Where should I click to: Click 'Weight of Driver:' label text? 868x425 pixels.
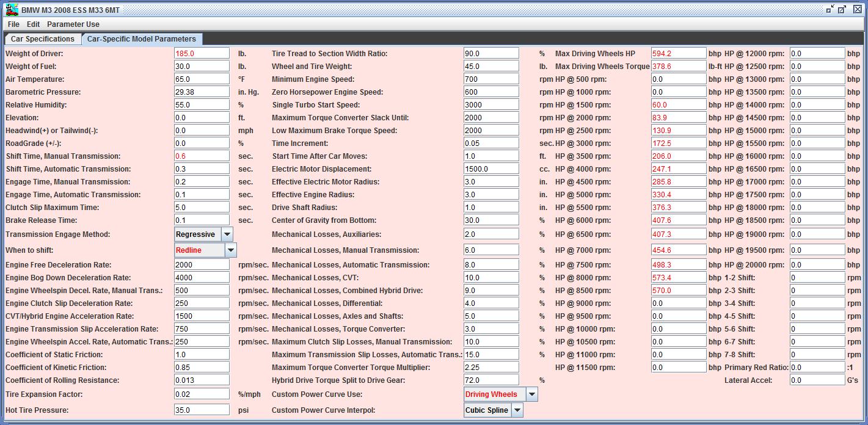[x=34, y=54]
